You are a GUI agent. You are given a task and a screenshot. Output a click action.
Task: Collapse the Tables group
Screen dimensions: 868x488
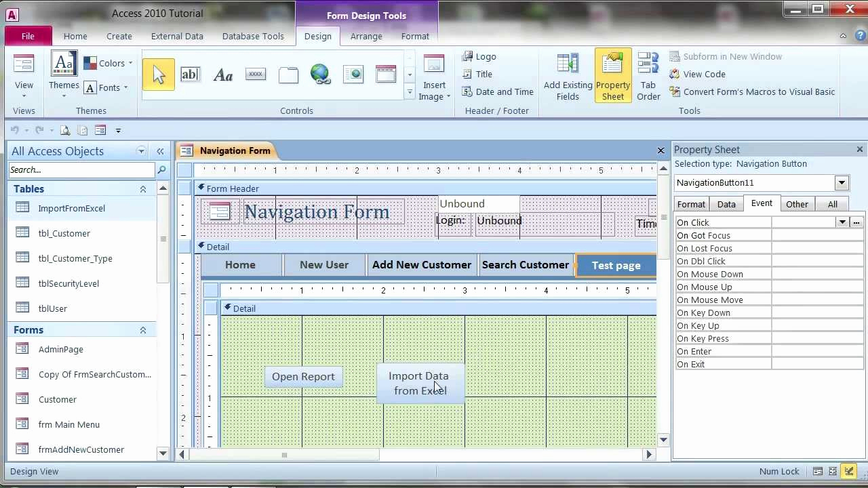(x=142, y=189)
